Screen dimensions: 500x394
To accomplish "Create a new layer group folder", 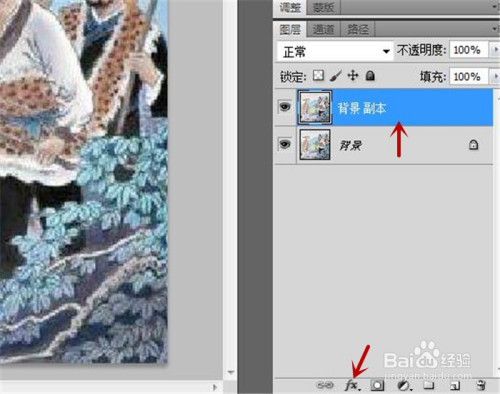I will coord(428,385).
